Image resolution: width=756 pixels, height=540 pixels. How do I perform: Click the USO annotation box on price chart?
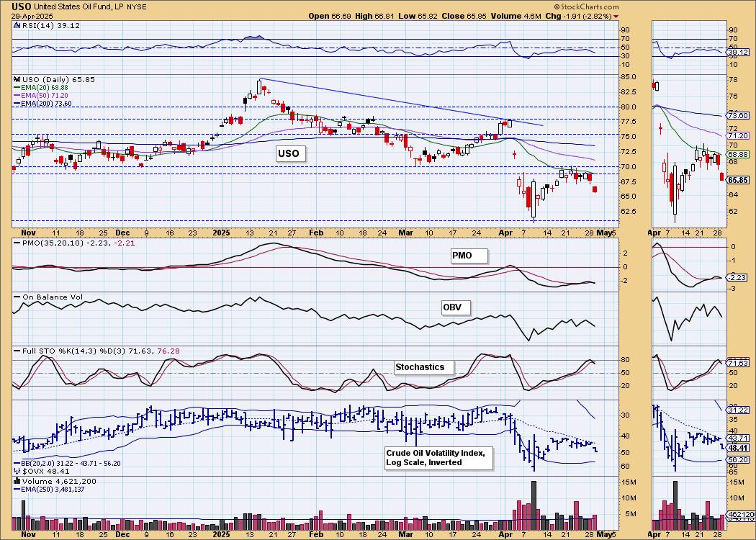pos(290,154)
